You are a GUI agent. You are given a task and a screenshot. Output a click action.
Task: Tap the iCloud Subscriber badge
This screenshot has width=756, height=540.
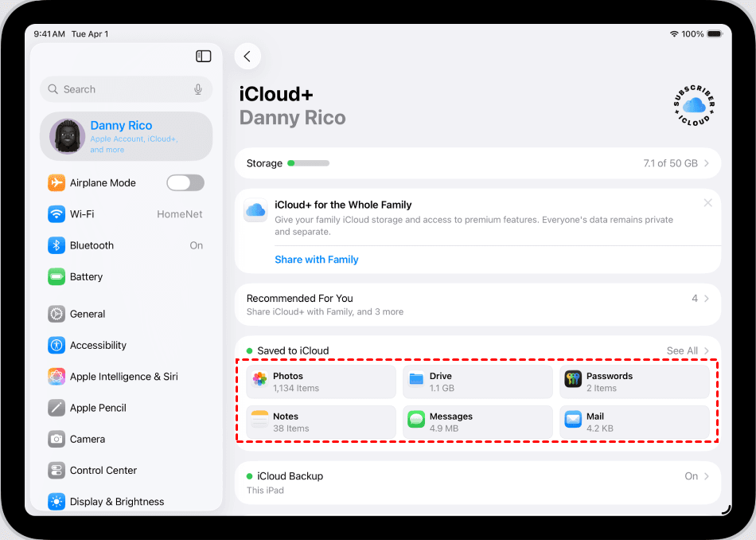point(694,105)
